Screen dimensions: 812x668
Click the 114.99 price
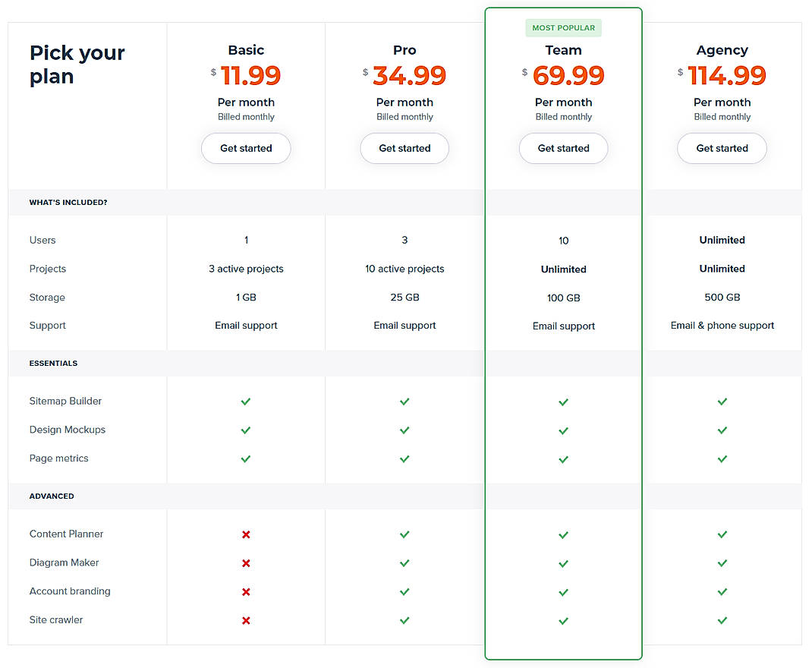[x=726, y=76]
